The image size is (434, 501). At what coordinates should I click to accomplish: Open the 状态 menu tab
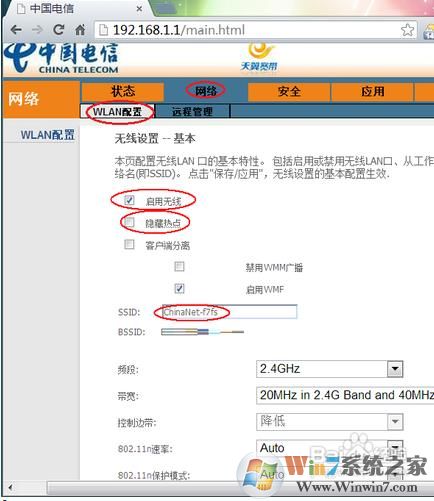pyautogui.click(x=123, y=91)
